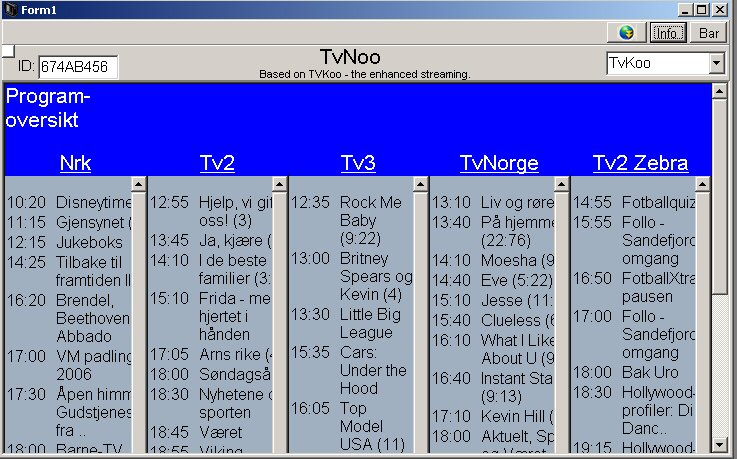Select the 18:45 Været entry

(196, 432)
